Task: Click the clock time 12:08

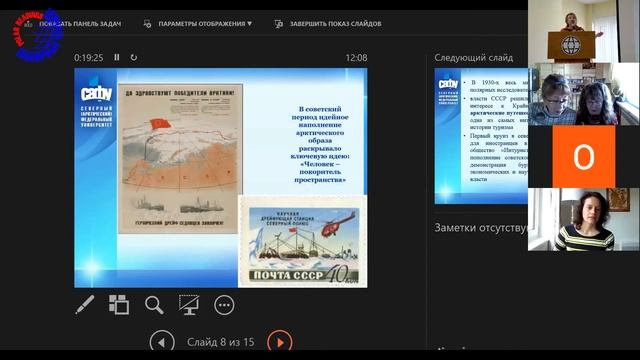Action: (356, 58)
